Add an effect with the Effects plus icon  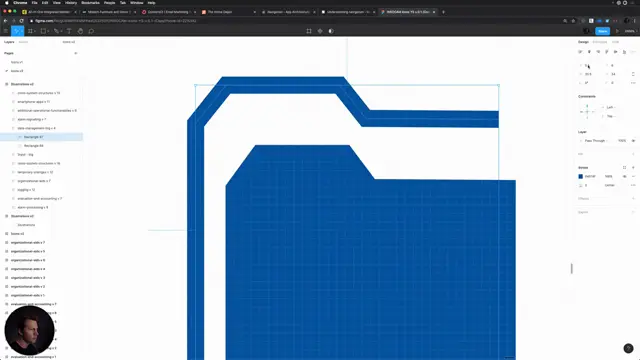click(633, 198)
